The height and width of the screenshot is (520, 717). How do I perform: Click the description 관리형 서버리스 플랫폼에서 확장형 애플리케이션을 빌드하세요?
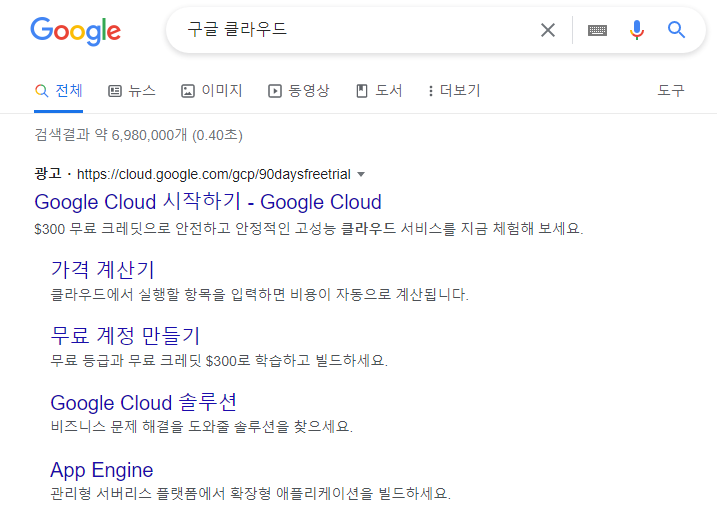251,493
